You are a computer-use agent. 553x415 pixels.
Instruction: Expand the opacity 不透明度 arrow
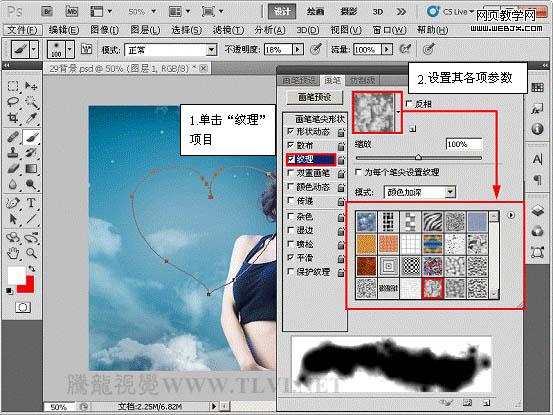click(298, 50)
